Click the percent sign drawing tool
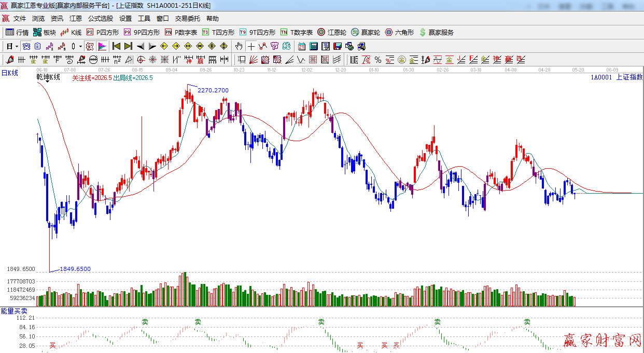 (378, 60)
